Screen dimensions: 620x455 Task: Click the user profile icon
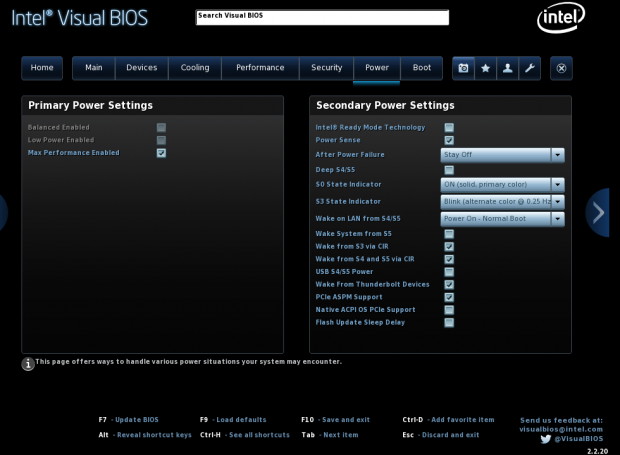pos(508,68)
